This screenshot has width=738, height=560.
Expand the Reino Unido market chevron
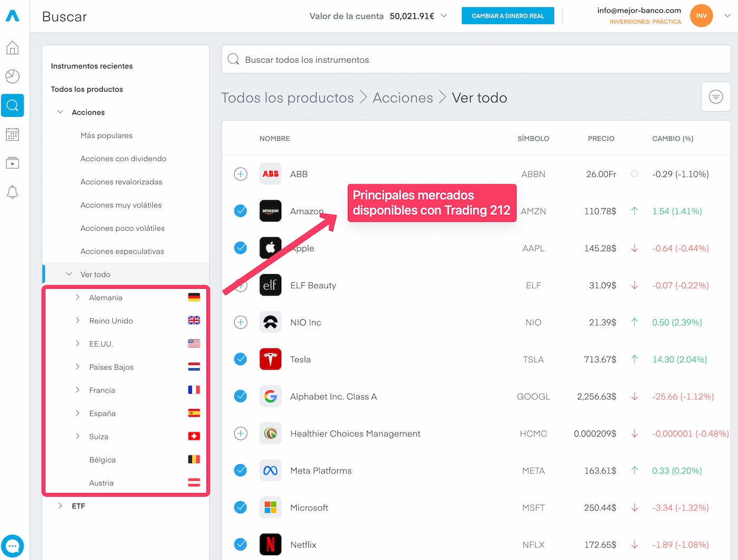[77, 320]
